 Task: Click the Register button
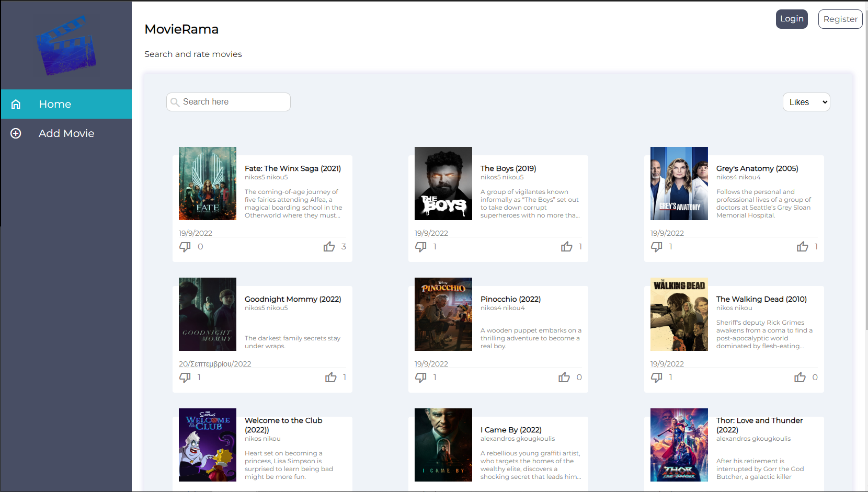click(x=840, y=19)
